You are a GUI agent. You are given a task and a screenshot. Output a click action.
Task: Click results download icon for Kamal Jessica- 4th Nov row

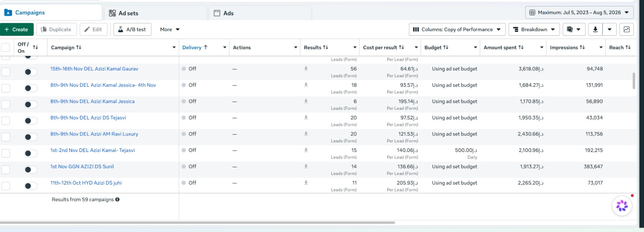click(306, 85)
